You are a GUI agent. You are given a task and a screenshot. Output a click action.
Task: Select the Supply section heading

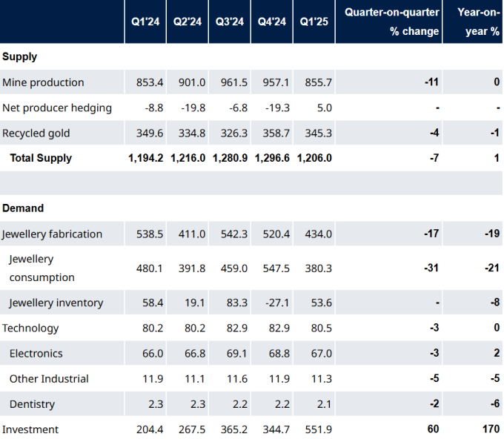click(19, 57)
